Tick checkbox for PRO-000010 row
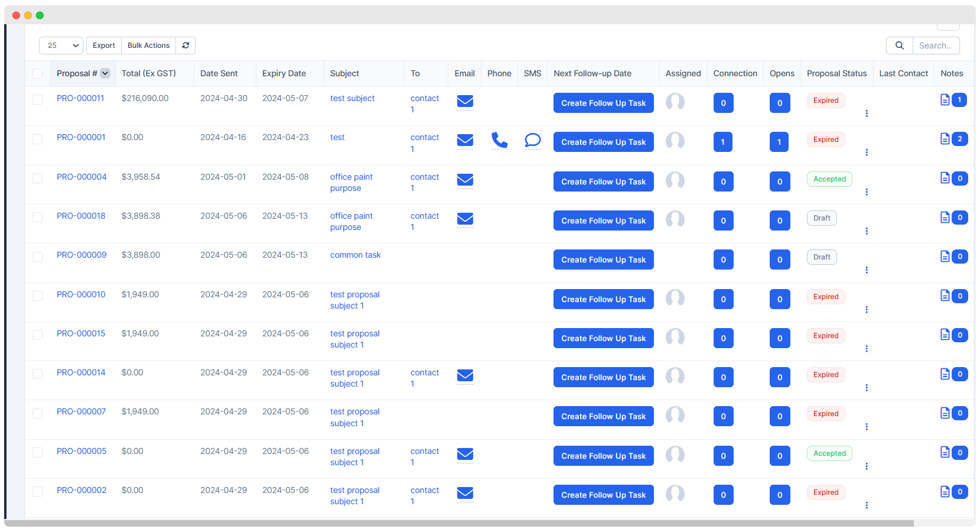 pos(37,296)
